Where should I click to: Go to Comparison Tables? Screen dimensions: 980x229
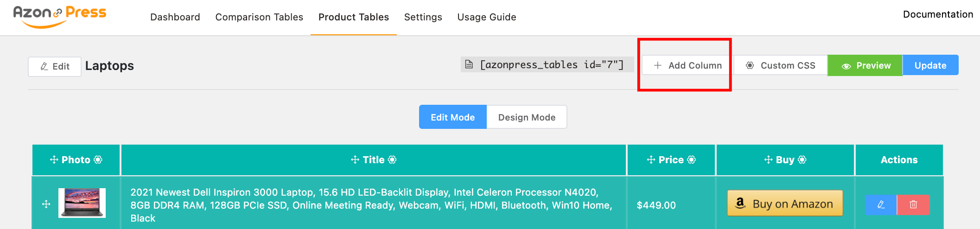coord(259,17)
